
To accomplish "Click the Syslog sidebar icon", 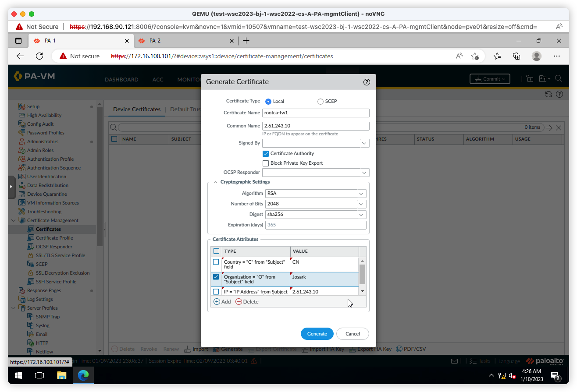I will coord(31,325).
